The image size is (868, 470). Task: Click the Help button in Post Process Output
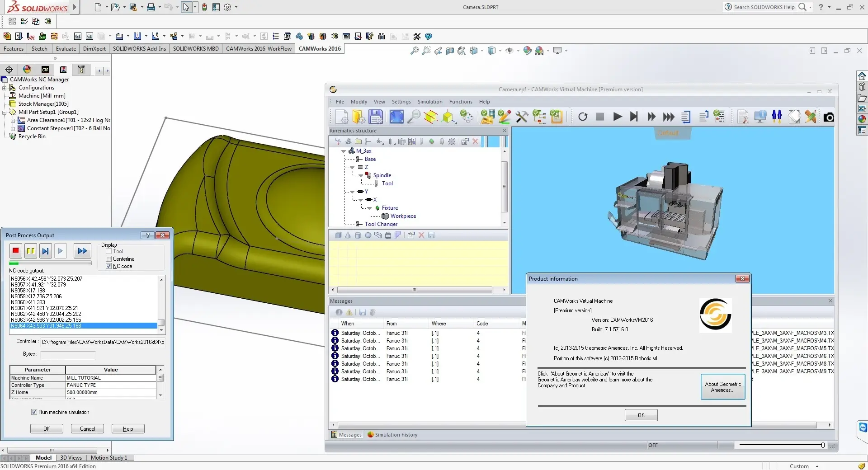128,429
